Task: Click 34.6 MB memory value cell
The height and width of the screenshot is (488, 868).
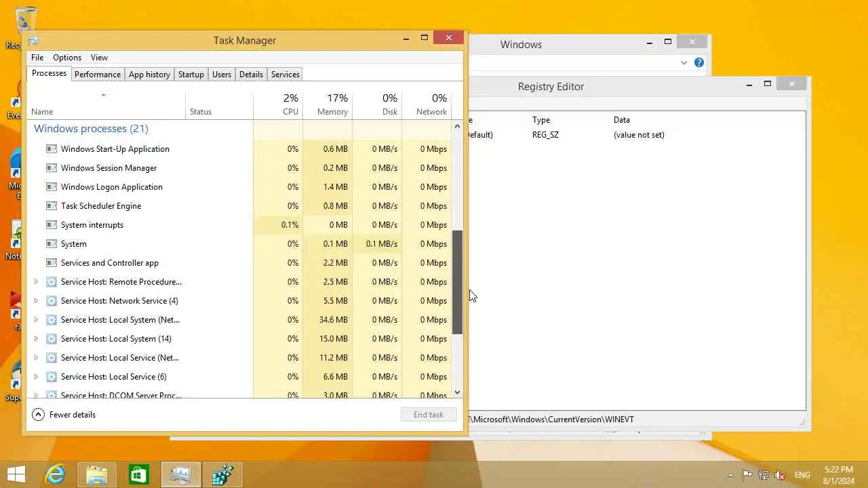Action: pyautogui.click(x=328, y=319)
